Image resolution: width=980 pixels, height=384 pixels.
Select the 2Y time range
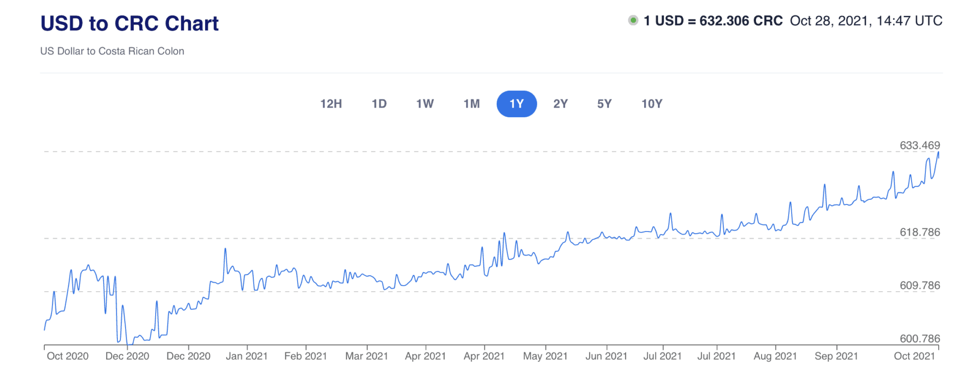pos(559,104)
